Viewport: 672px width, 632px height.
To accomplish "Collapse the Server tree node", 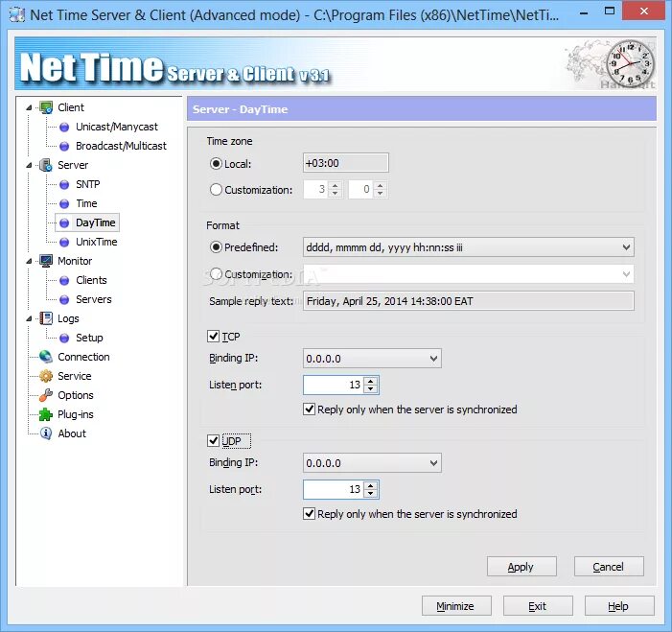I will (29, 165).
